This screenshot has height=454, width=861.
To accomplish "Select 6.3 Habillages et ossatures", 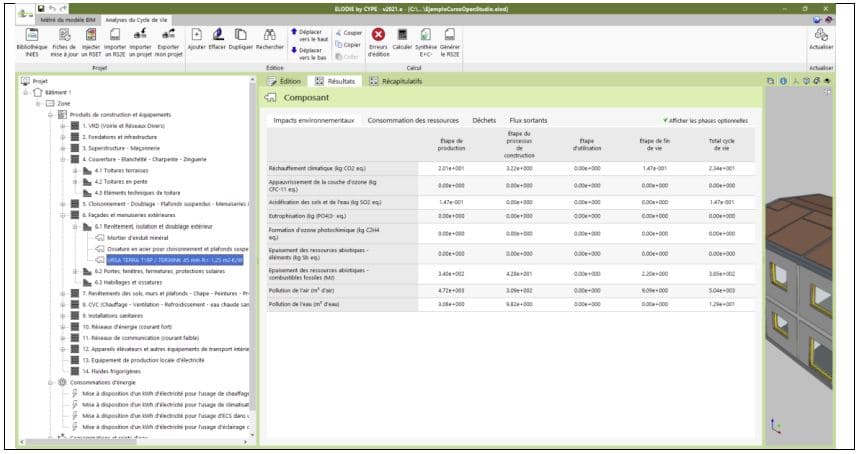I will click(x=128, y=282).
